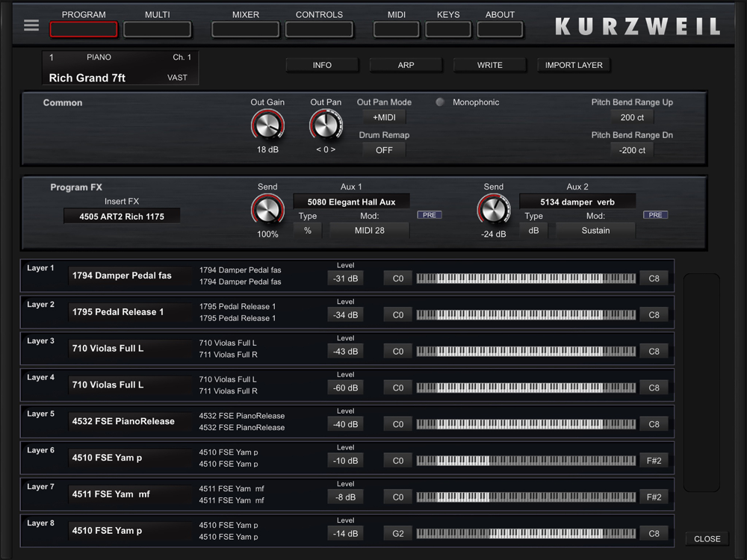Image resolution: width=747 pixels, height=560 pixels.
Task: Click Layer 1 keyboard range strip
Action: click(526, 279)
